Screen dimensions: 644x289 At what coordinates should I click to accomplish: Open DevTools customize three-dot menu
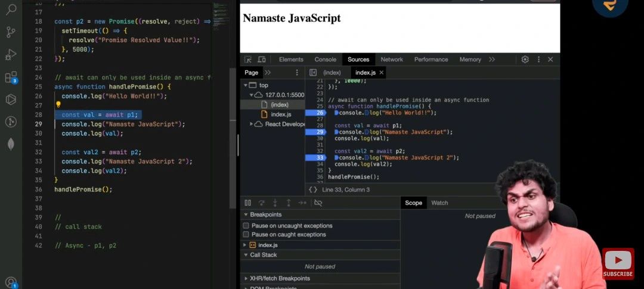[x=538, y=60]
